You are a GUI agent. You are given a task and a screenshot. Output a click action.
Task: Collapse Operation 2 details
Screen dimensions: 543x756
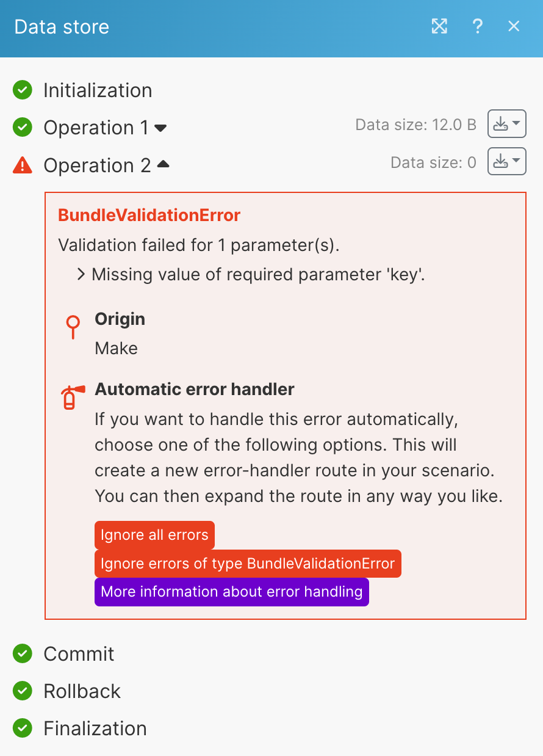163,165
